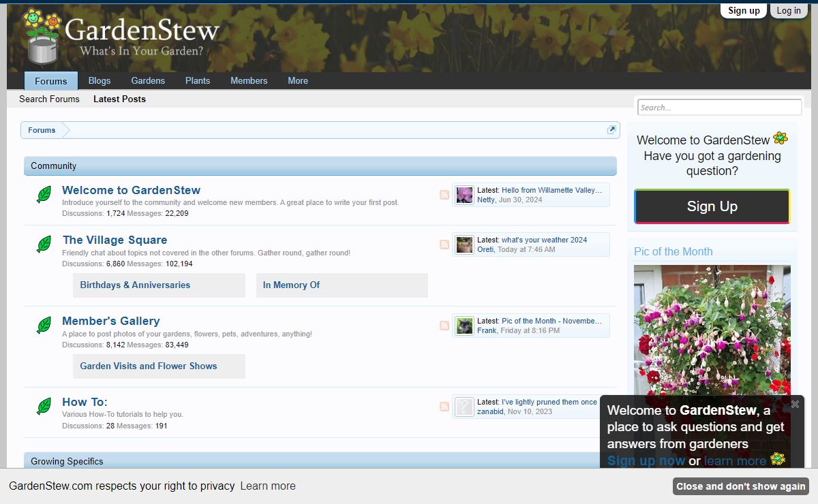Click the Community category header
This screenshot has width=818, height=504.
pyautogui.click(x=320, y=166)
